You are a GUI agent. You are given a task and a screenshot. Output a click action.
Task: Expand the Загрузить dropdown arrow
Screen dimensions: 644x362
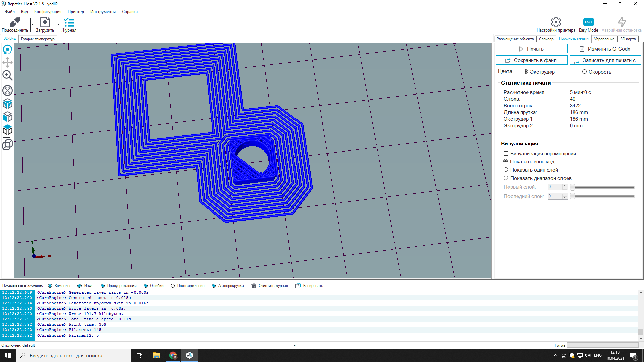(58, 24)
